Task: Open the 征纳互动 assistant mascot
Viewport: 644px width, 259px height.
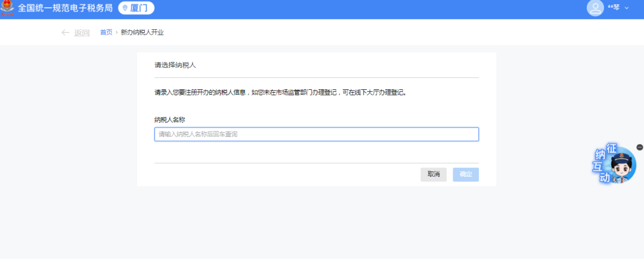Action: (x=615, y=164)
